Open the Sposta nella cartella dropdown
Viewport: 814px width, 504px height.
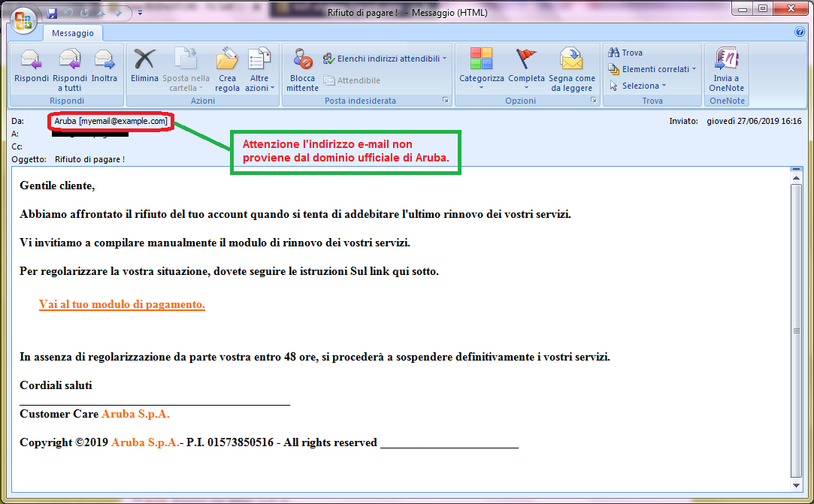(186, 70)
